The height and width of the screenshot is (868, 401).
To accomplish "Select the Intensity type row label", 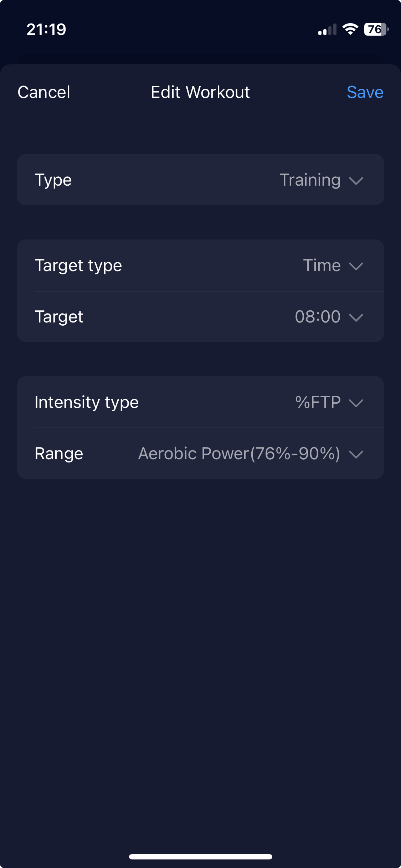I will coord(87,402).
